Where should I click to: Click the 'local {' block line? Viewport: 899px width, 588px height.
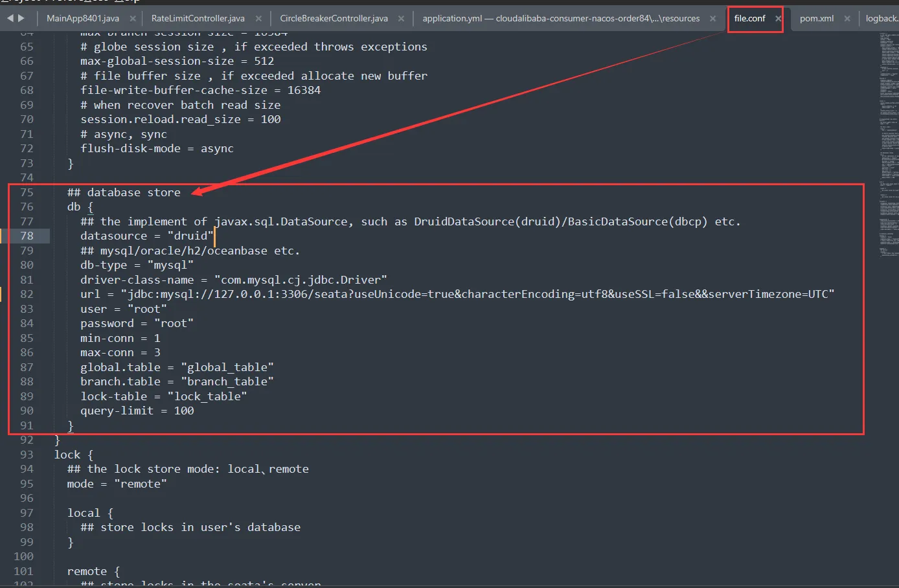pos(91,513)
